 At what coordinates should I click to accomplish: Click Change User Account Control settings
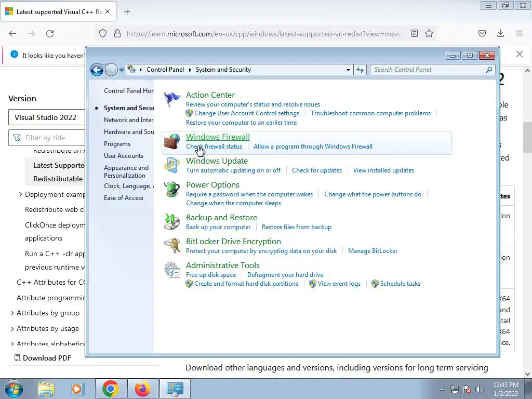247,113
